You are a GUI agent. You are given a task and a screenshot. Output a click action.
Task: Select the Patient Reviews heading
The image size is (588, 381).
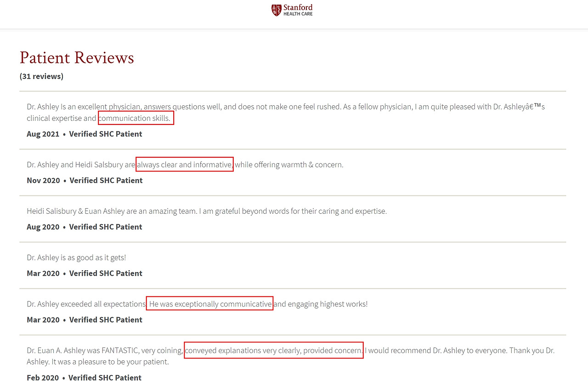point(77,58)
